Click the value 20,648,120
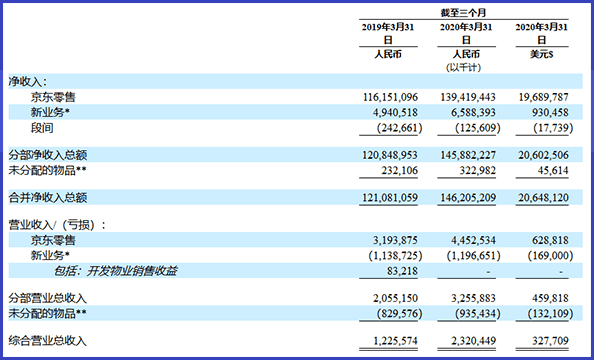The image size is (594, 360). point(544,197)
